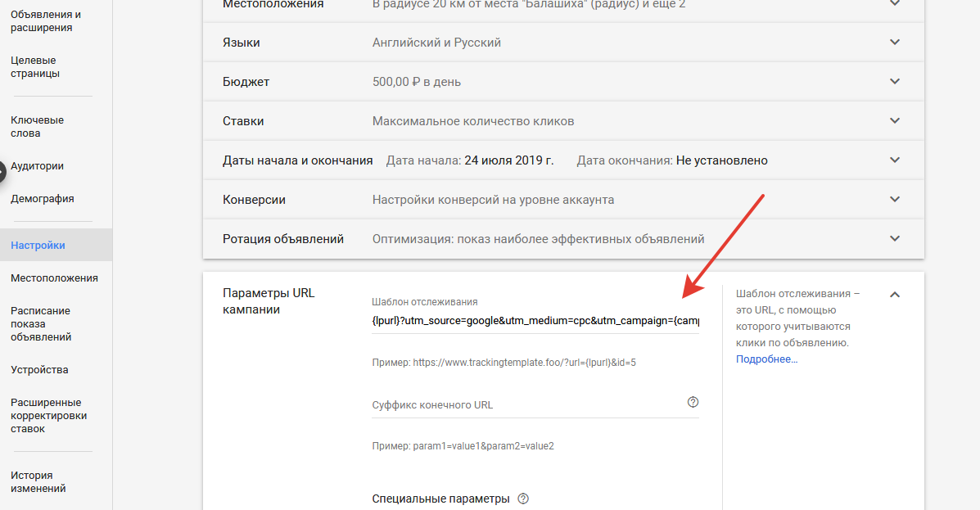
Task: Expand the Бюджет row chevron
Action: (x=894, y=82)
